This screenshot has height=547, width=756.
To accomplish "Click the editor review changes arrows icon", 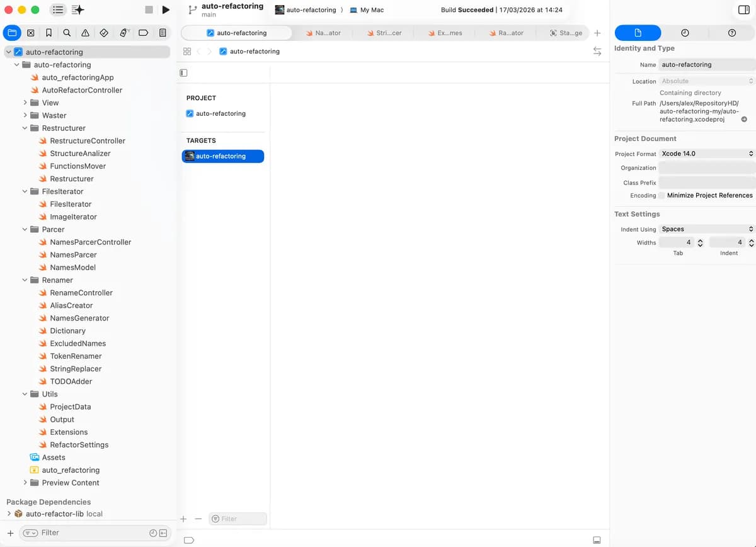I will (x=597, y=51).
